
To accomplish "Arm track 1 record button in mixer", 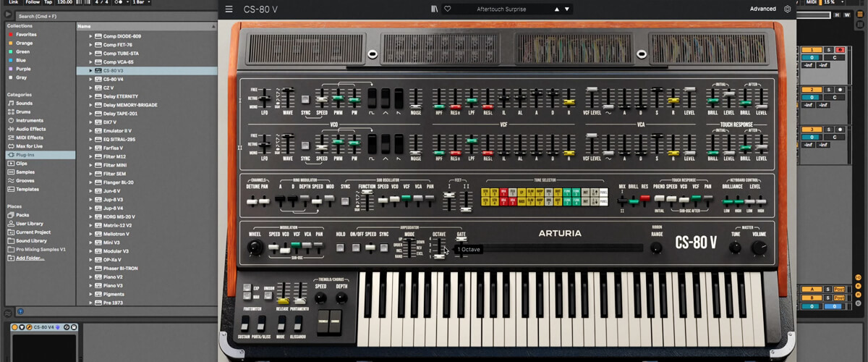I will (841, 49).
